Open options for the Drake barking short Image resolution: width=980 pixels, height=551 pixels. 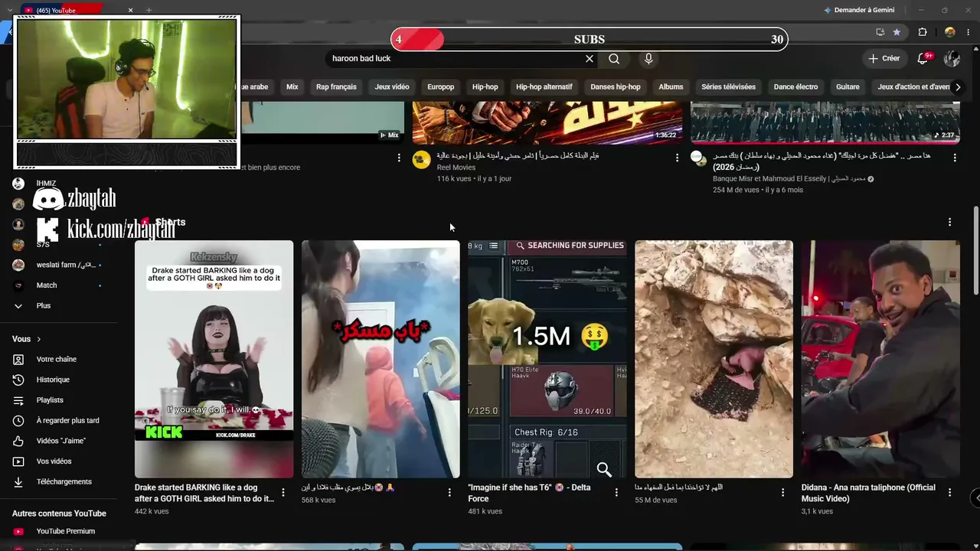tap(283, 493)
